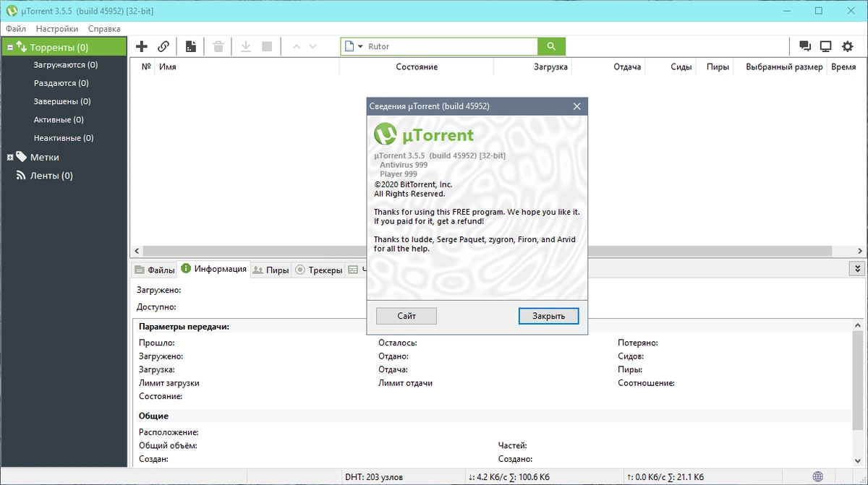The image size is (868, 485).
Task: Click the Закрыть button in dialog
Action: (x=549, y=316)
